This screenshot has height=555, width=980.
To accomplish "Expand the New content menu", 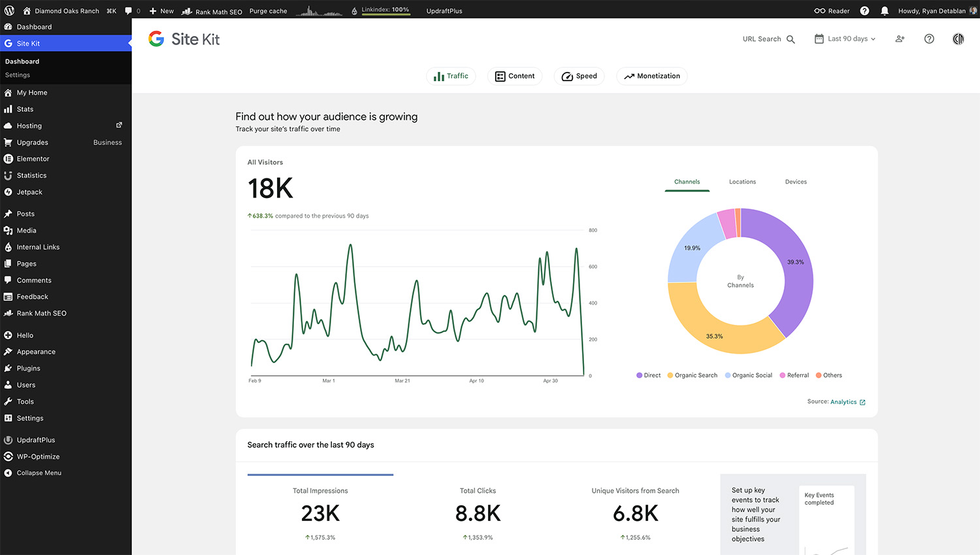I will tap(161, 10).
